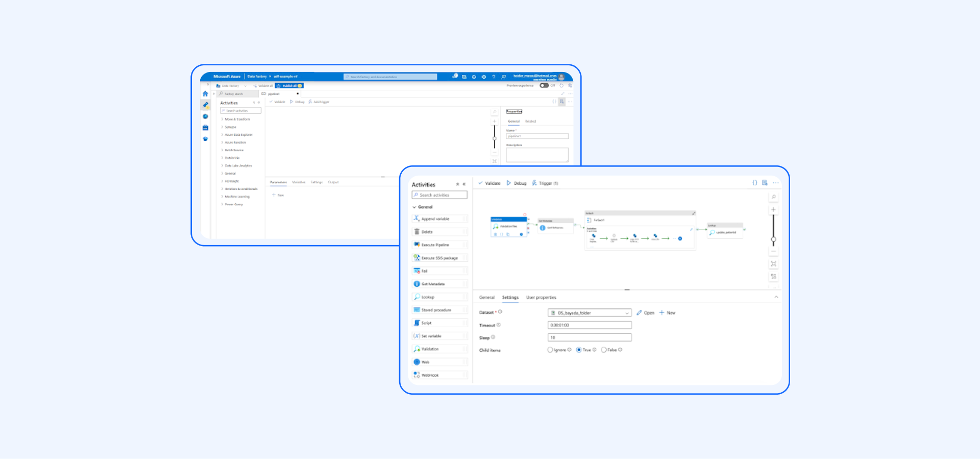
Task: Open the Variables tab in pipeline panel
Action: click(299, 182)
